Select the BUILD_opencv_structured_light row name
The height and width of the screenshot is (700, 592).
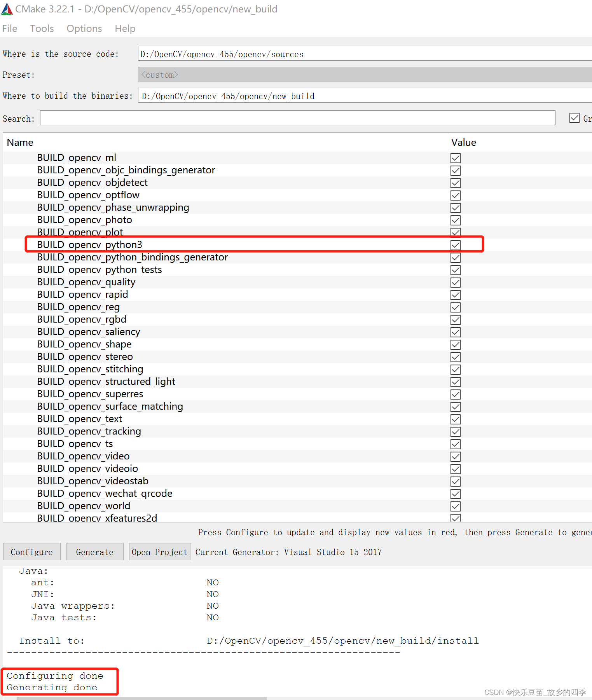(106, 382)
